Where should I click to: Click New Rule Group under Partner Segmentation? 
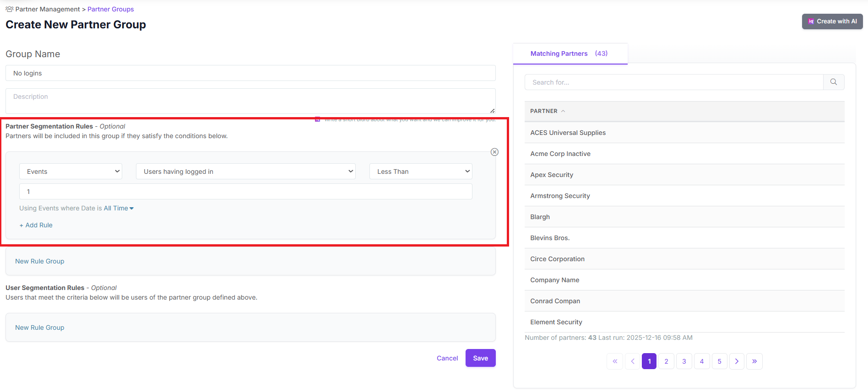click(40, 261)
